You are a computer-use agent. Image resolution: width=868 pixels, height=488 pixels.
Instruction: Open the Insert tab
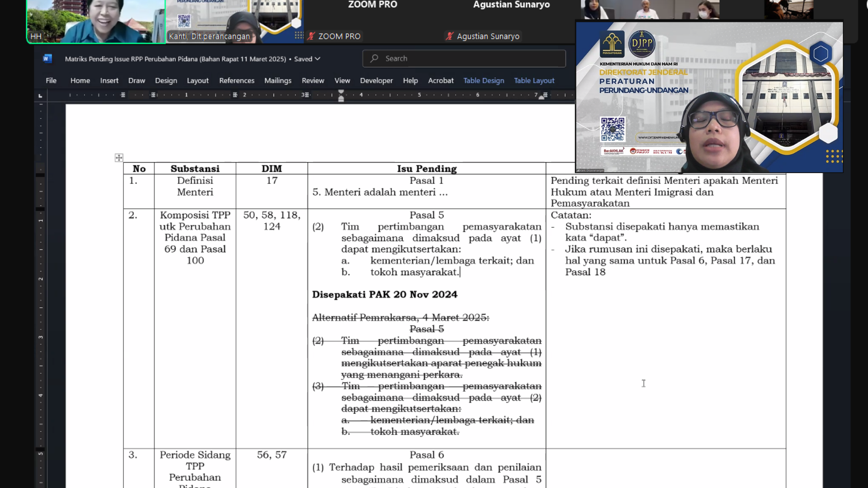(109, 80)
